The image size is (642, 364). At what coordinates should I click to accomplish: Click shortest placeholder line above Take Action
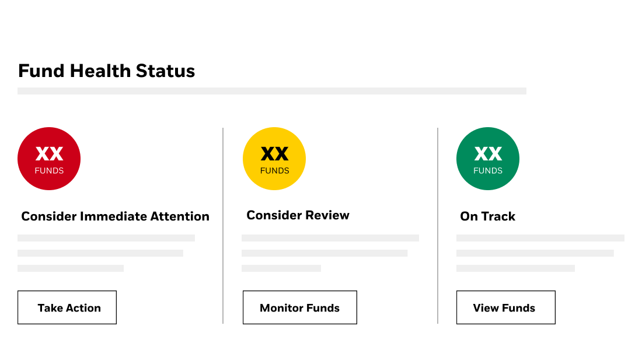click(x=71, y=268)
